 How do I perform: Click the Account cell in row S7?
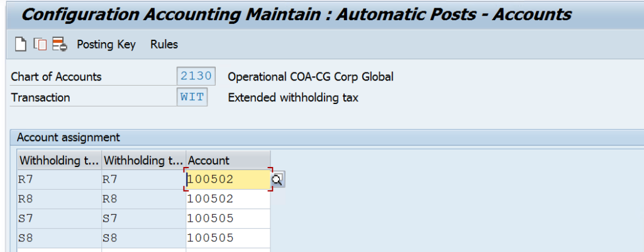point(228,218)
